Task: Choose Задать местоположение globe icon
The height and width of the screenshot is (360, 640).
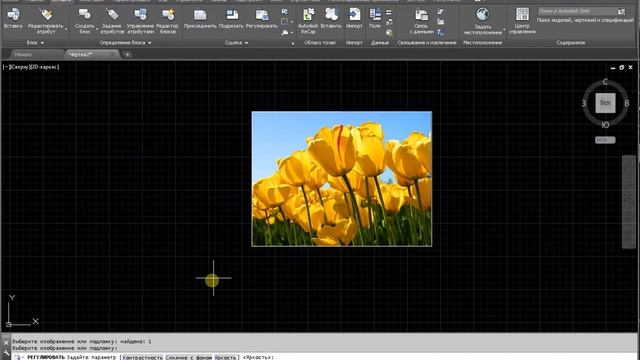Action: pos(482,15)
